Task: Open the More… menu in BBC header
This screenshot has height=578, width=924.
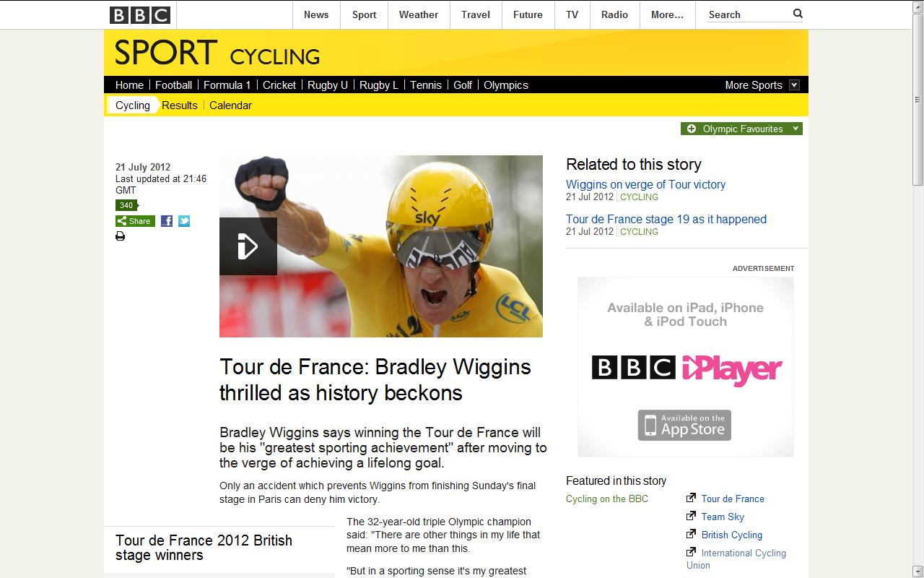Action: tap(667, 14)
